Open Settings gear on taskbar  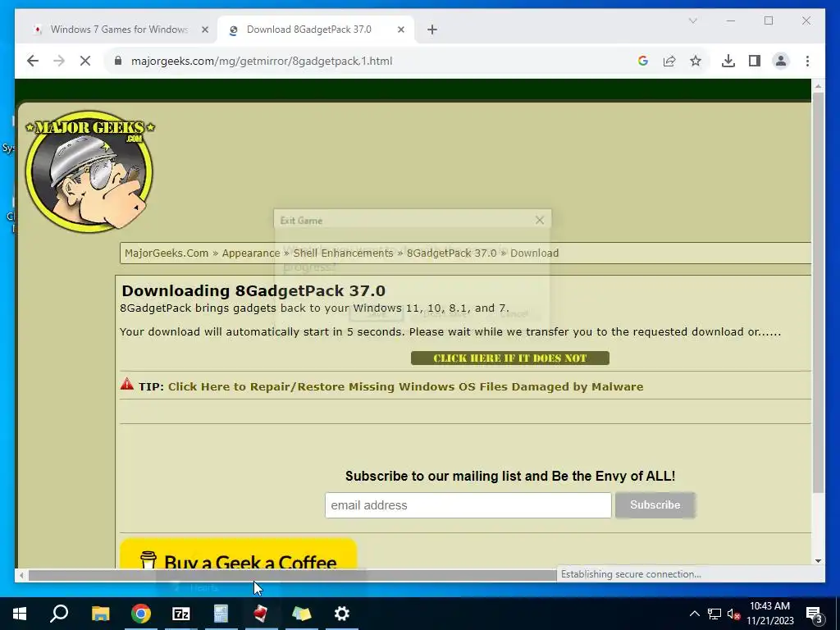point(342,614)
